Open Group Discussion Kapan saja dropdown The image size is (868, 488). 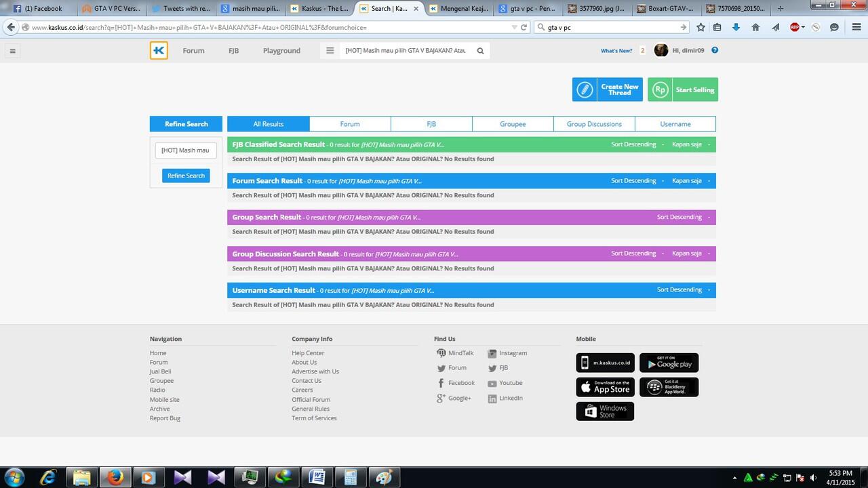(691, 253)
